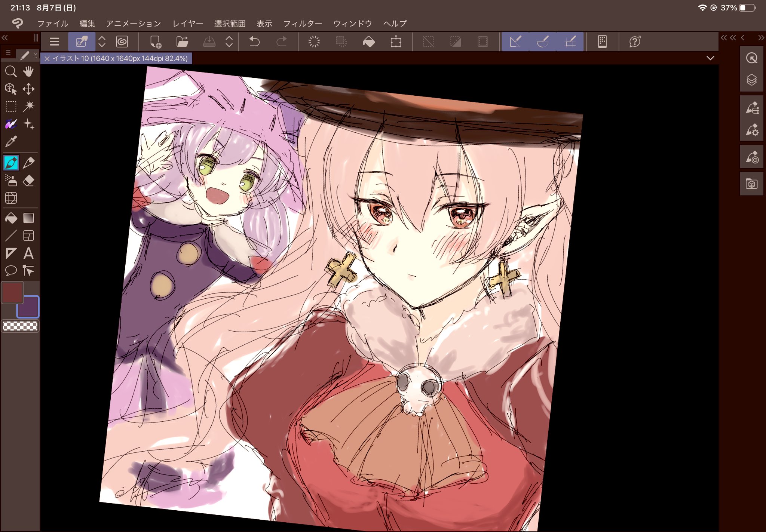Open the レイヤー menu
The height and width of the screenshot is (532, 766).
point(188,24)
